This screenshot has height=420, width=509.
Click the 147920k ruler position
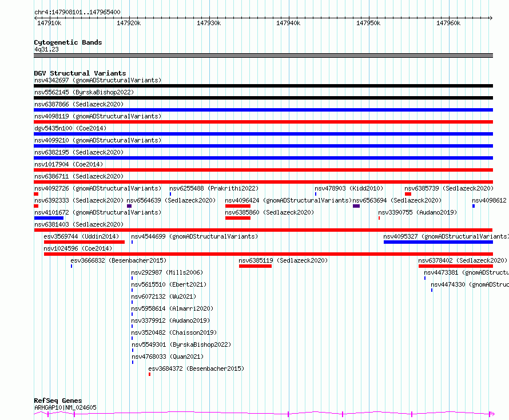click(129, 23)
